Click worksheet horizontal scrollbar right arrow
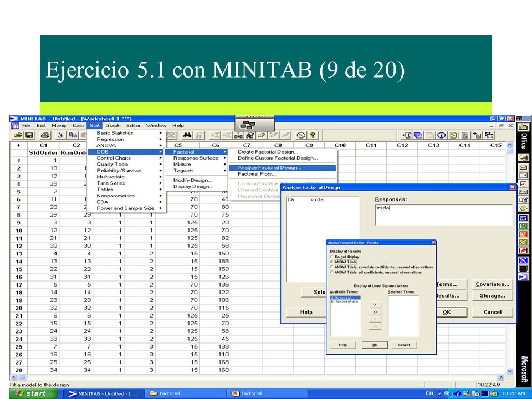This screenshot has width=532, height=399. click(501, 377)
